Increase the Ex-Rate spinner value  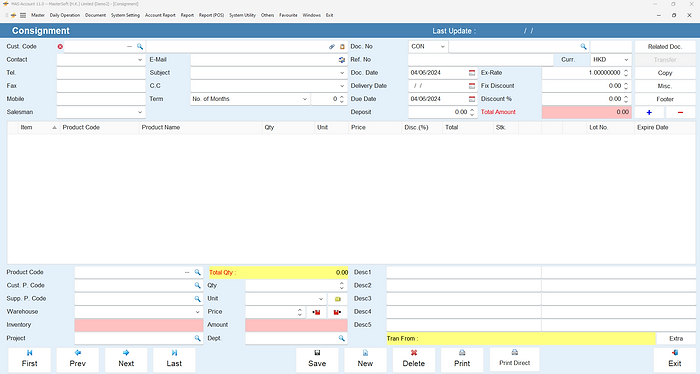tap(626, 71)
